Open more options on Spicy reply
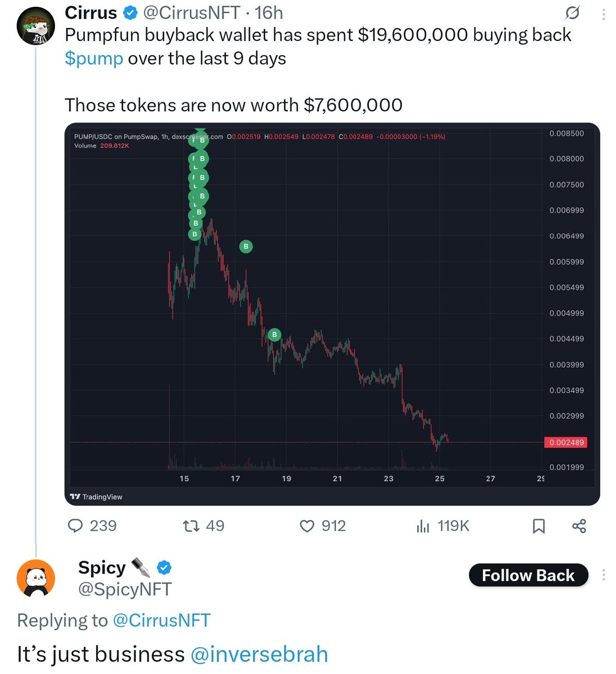616x674 pixels. 604,575
